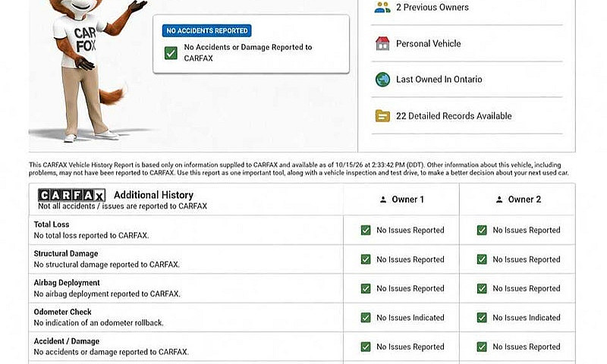Click 'Not all accidents / issues are reported' note
The height and width of the screenshot is (364, 607).
coord(122,206)
